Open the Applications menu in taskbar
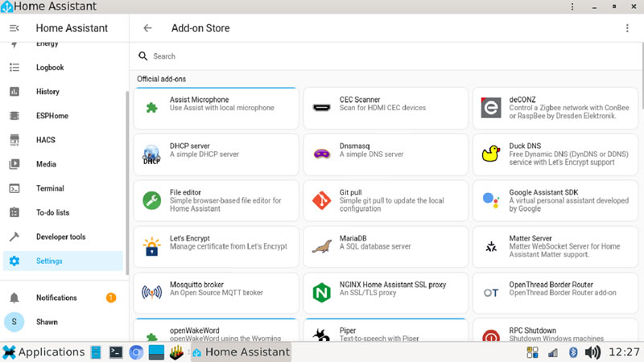The height and width of the screenshot is (362, 644). pyautogui.click(x=43, y=352)
